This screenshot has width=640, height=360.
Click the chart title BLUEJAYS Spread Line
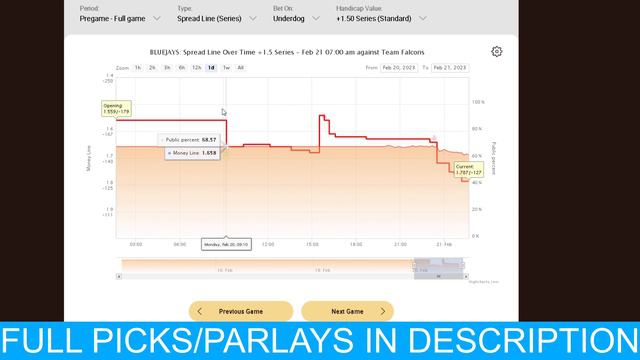point(287,52)
